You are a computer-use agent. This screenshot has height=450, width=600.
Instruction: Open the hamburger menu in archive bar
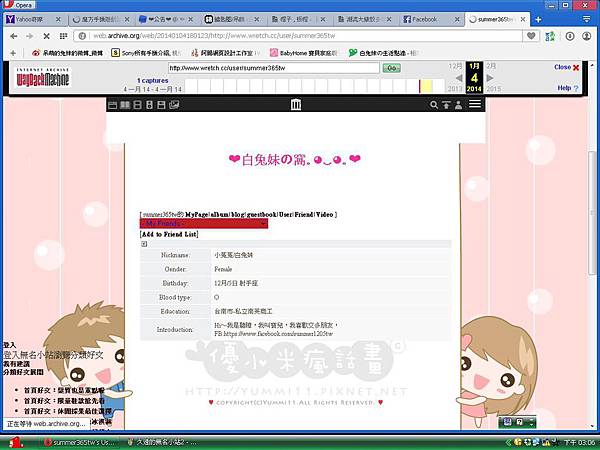475,104
